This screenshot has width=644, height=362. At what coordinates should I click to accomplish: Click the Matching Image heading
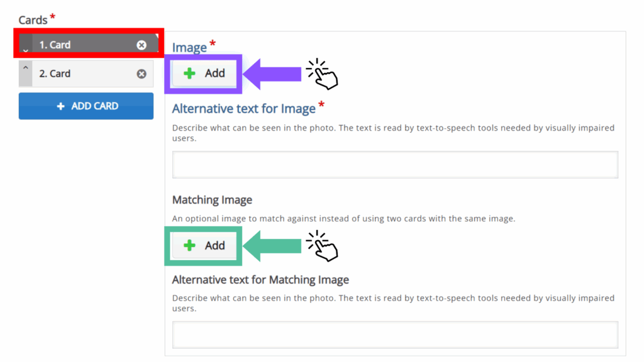[212, 200]
